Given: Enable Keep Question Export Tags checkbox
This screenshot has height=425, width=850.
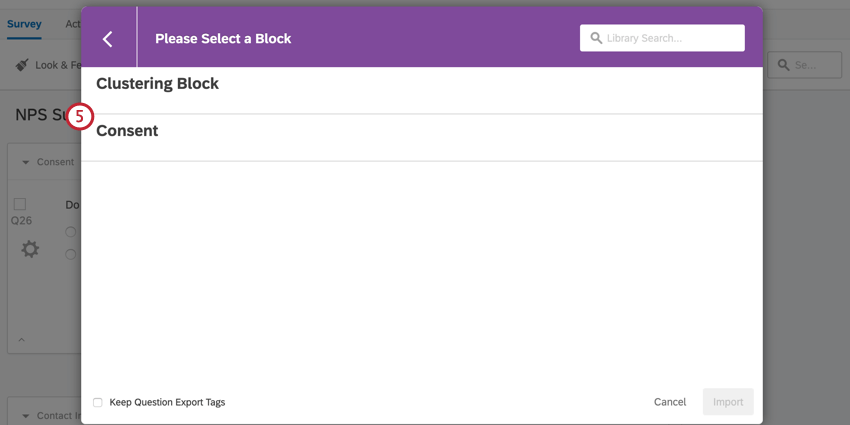Looking at the screenshot, I should (98, 402).
